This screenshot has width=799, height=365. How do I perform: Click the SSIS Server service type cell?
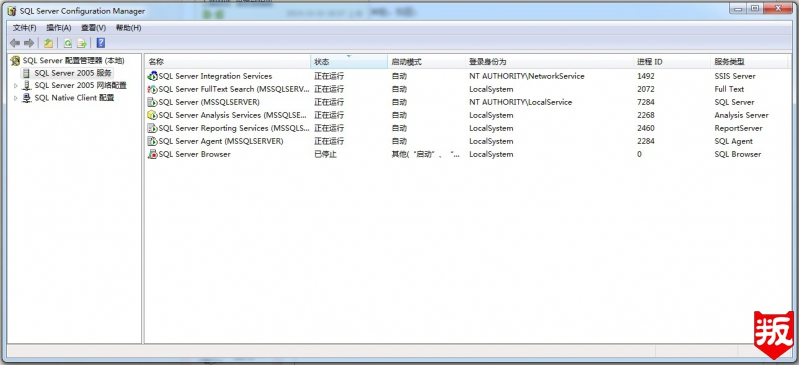tap(735, 76)
